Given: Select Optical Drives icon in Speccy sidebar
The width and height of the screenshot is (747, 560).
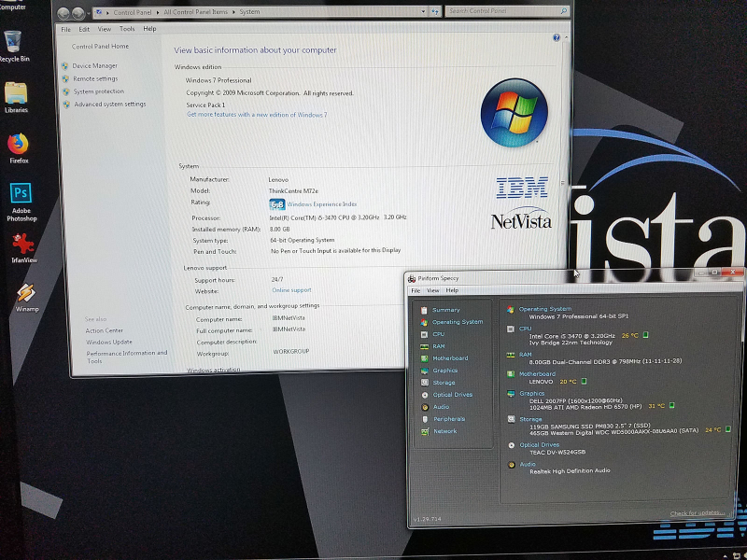Looking at the screenshot, I should click(425, 395).
